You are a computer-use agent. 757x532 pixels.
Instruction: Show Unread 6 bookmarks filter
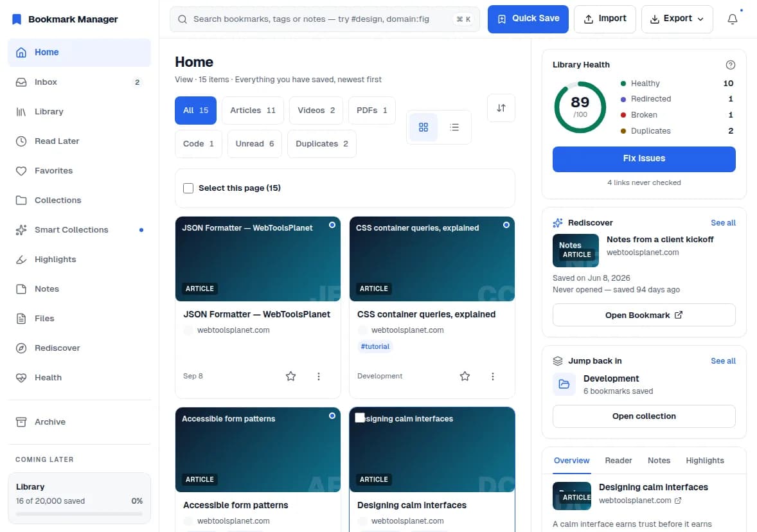point(254,144)
